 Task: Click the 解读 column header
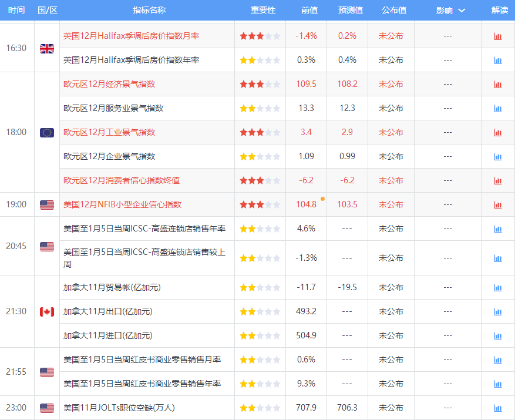[x=499, y=9]
